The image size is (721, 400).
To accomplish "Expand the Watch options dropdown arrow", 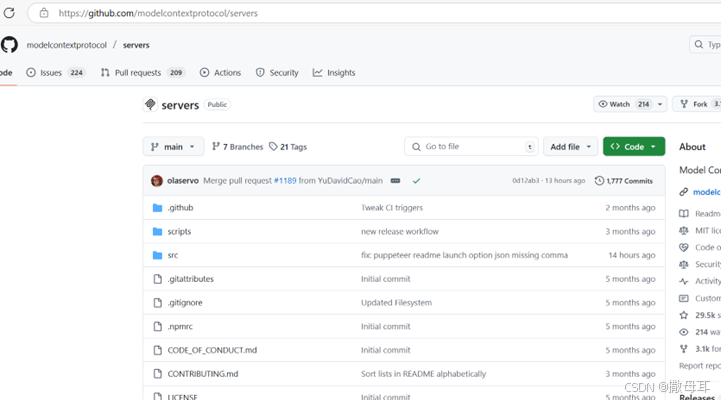I will 660,104.
